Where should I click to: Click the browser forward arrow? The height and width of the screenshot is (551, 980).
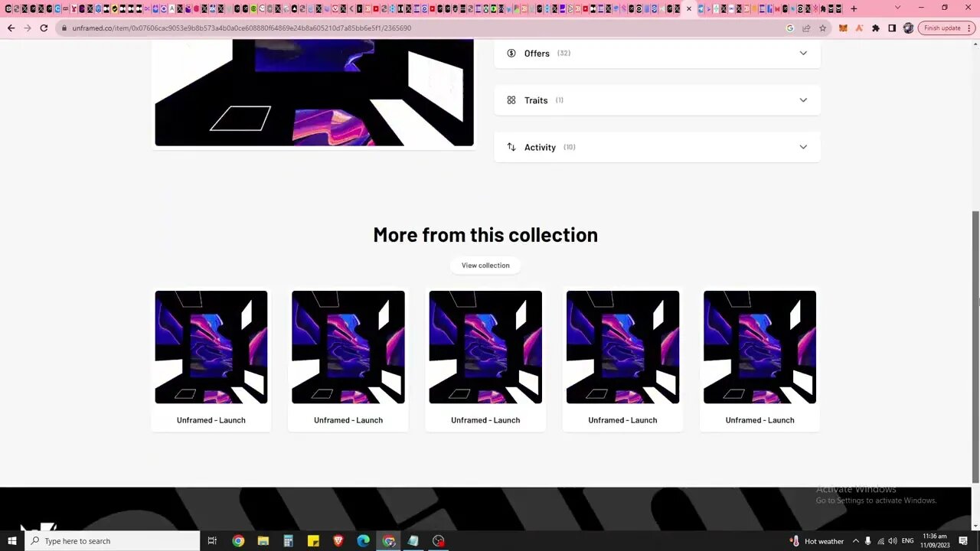[28, 28]
